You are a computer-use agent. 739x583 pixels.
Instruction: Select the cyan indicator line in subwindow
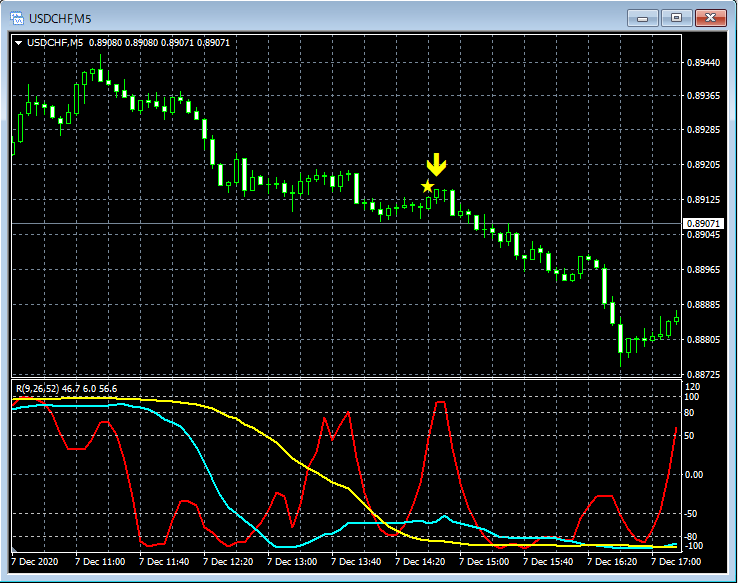(x=220, y=490)
